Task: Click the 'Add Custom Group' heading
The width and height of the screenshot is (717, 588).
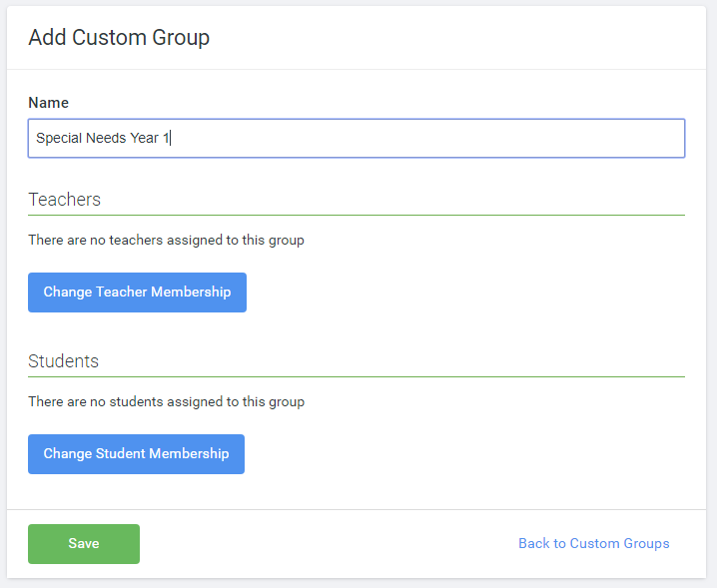Action: [119, 38]
